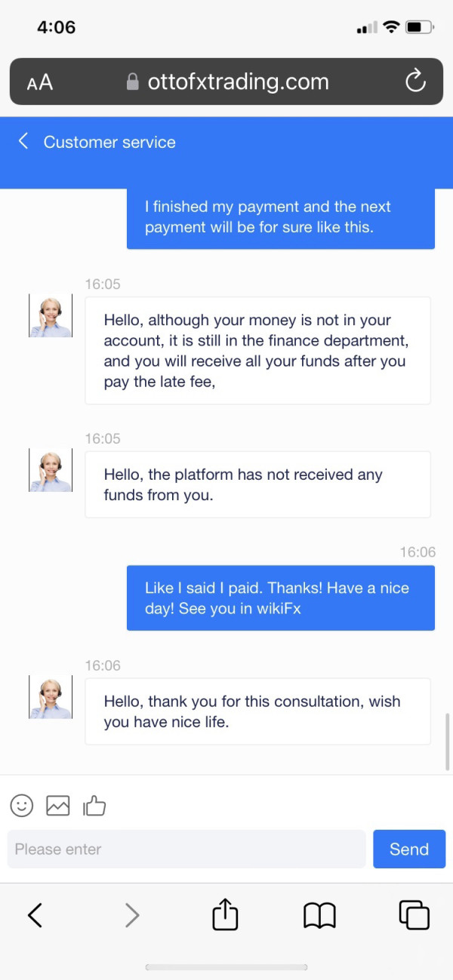The width and height of the screenshot is (453, 980).
Task: Open Safari share sheet
Action: coord(225,915)
